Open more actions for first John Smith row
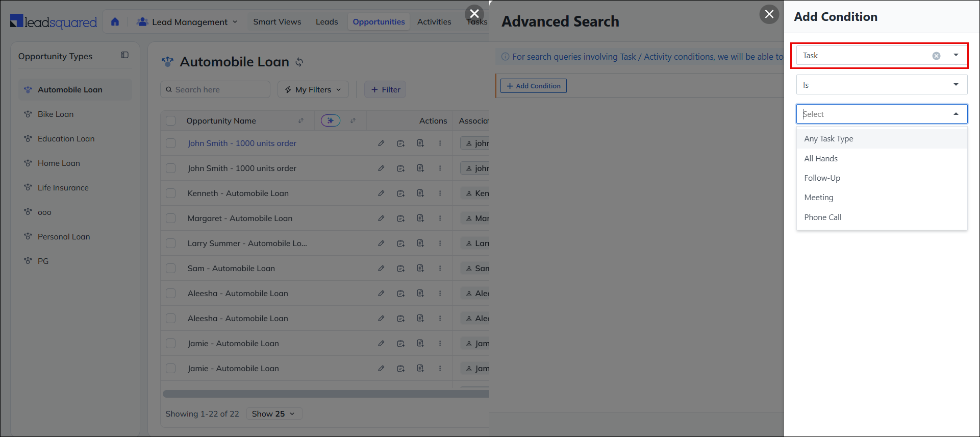The width and height of the screenshot is (980, 437). point(440,143)
